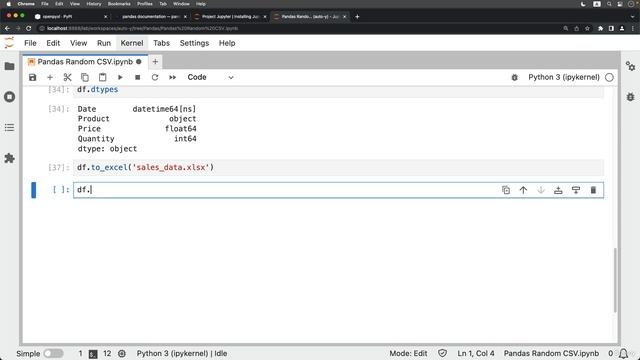
Task: Insert a cell above the active cell
Action: pyautogui.click(x=558, y=190)
